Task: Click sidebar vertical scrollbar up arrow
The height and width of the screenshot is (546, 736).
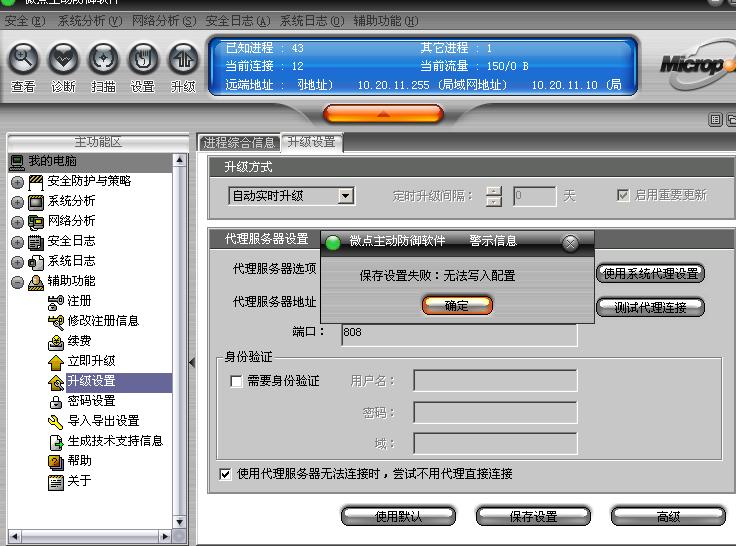Action: (x=180, y=161)
